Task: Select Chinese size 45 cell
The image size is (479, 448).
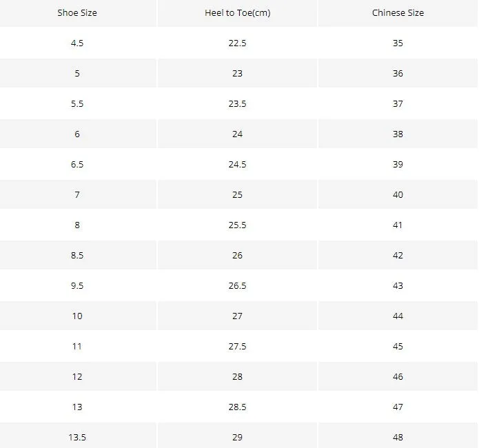Action: 398,346
